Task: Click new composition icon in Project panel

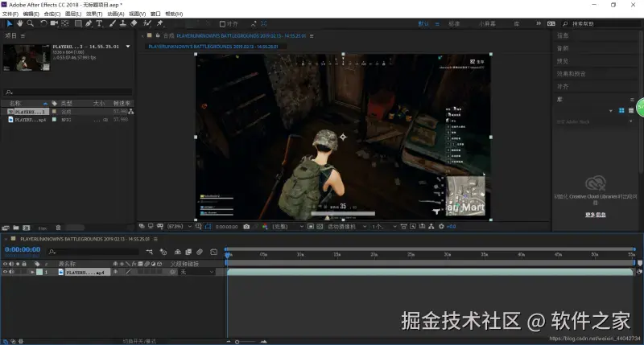Action: click(27, 228)
